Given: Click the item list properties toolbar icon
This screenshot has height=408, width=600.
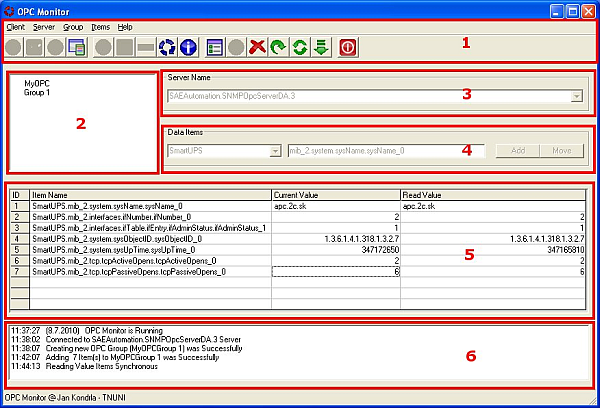Looking at the screenshot, I should coord(215,47).
